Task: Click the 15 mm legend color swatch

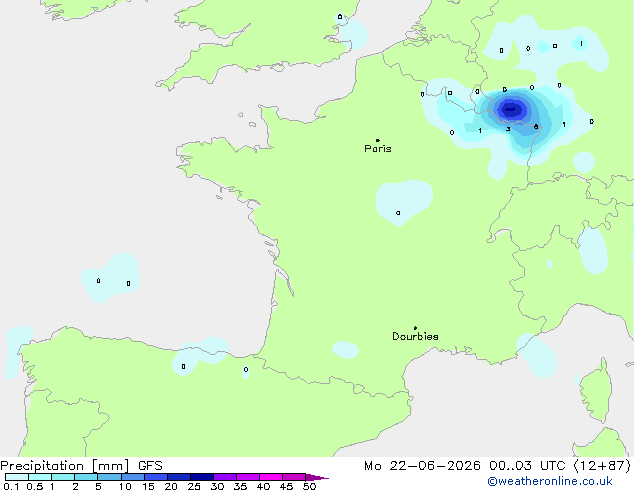Action: [x=156, y=477]
